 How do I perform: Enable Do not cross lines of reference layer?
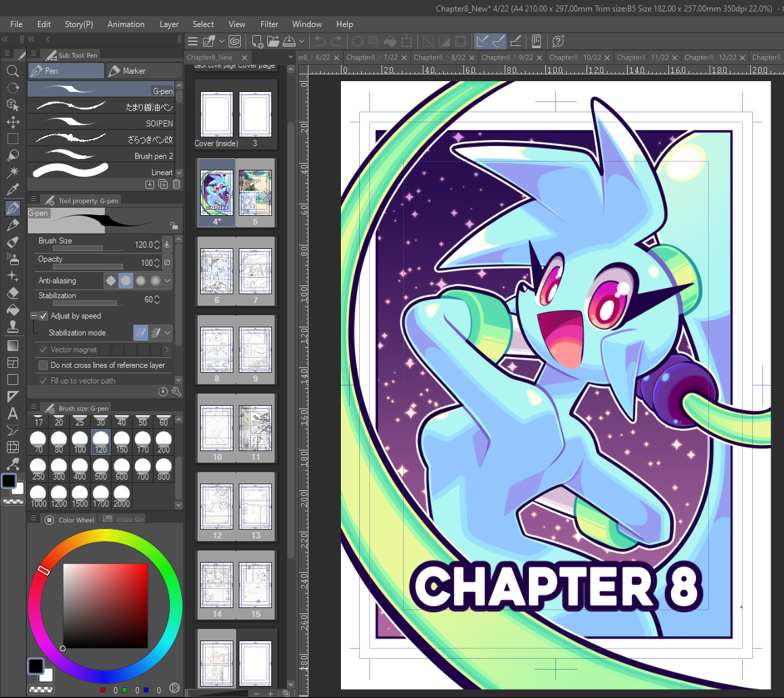pyautogui.click(x=43, y=365)
